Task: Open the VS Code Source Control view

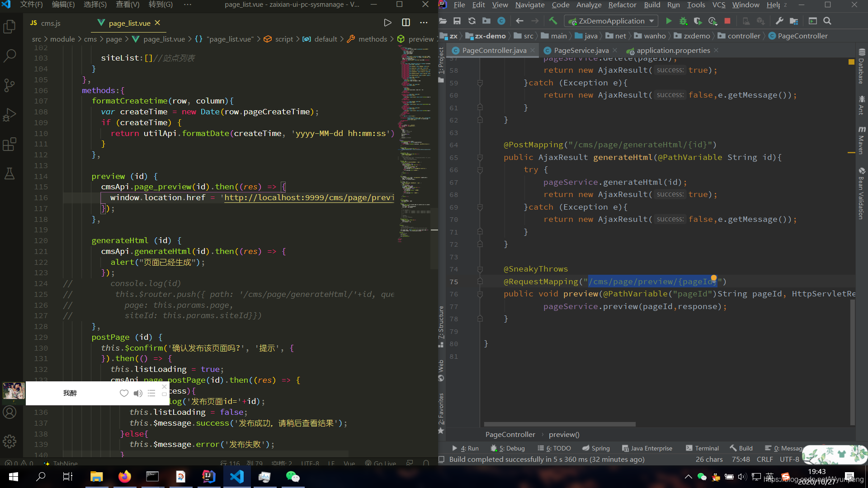Action: click(9, 85)
